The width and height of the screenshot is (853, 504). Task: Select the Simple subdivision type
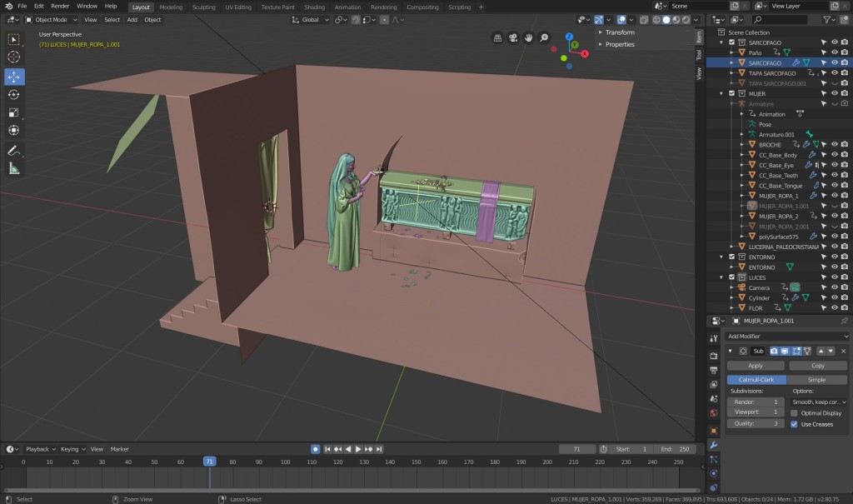(x=817, y=380)
